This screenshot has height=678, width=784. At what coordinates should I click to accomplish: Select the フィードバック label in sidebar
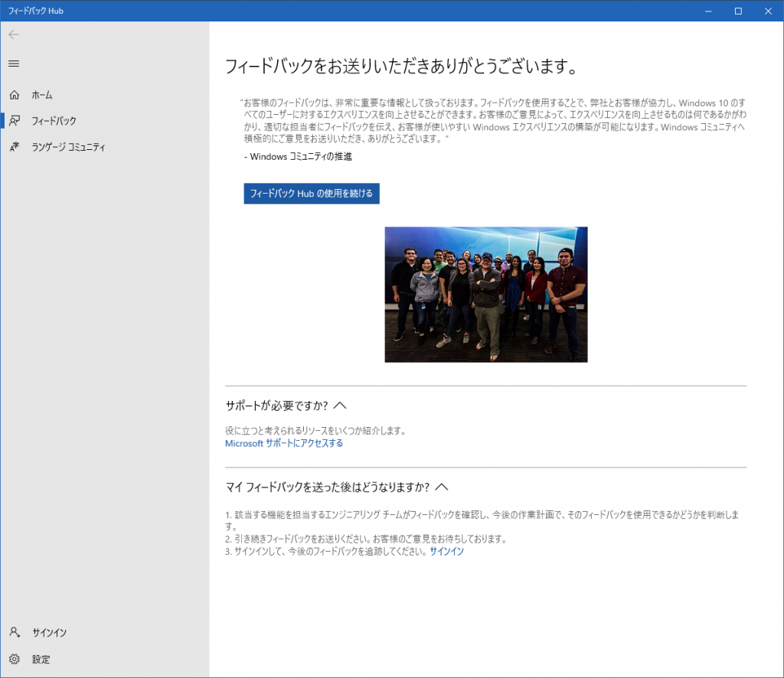tap(54, 121)
